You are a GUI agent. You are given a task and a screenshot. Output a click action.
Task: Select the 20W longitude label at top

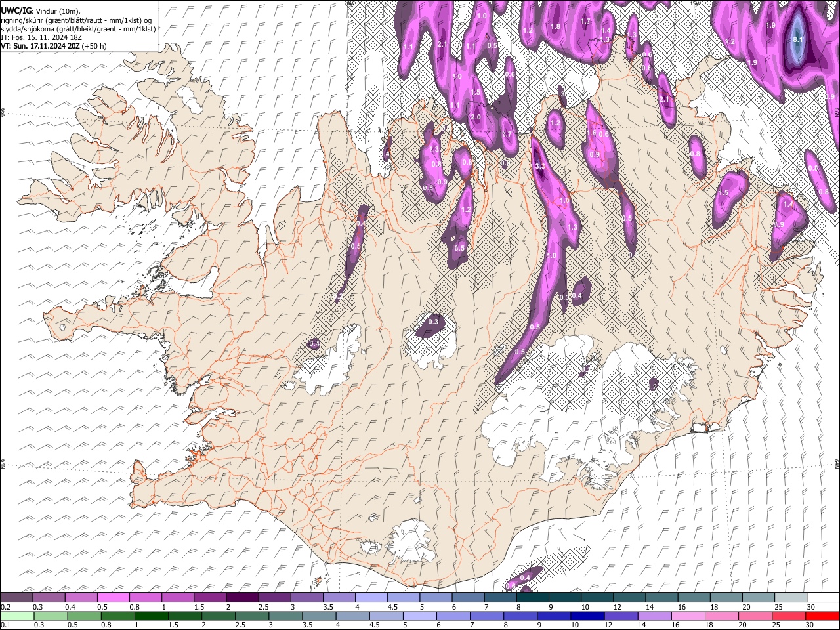349,3
